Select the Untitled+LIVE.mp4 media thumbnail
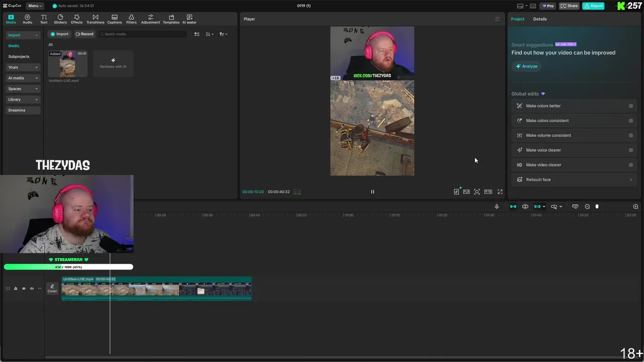Image resolution: width=644 pixels, height=362 pixels. [67, 64]
